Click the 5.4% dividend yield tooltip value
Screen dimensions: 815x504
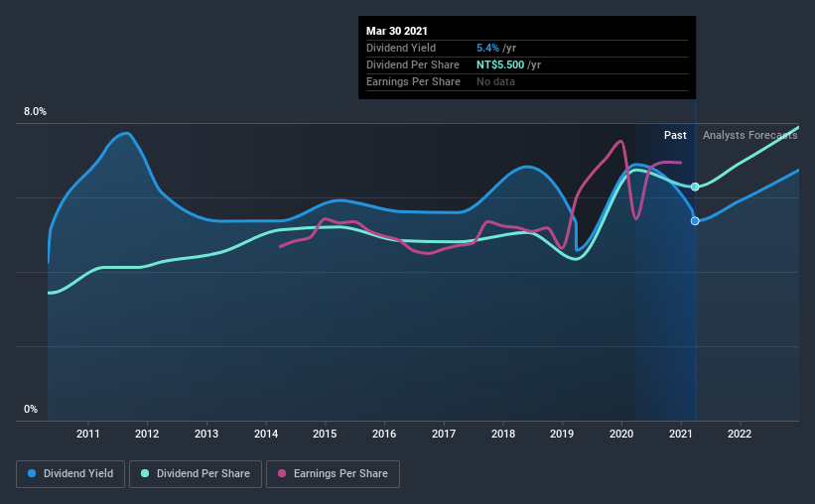tap(487, 48)
